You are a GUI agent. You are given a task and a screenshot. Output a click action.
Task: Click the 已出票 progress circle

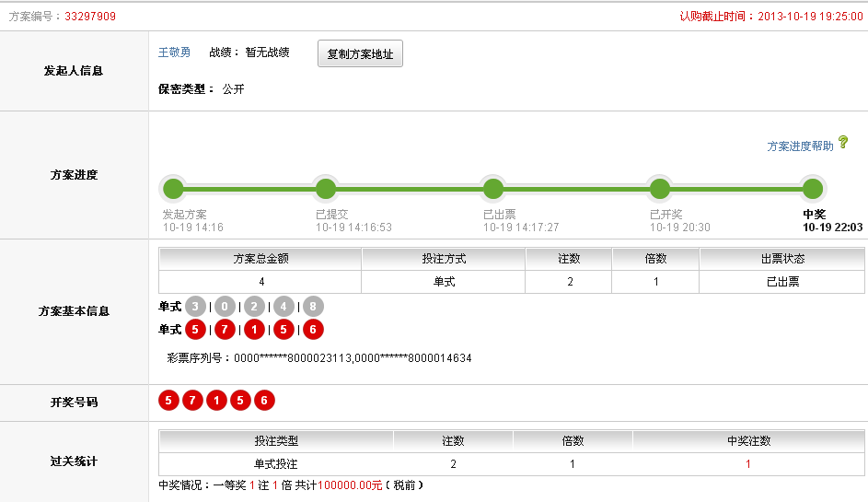(493, 189)
